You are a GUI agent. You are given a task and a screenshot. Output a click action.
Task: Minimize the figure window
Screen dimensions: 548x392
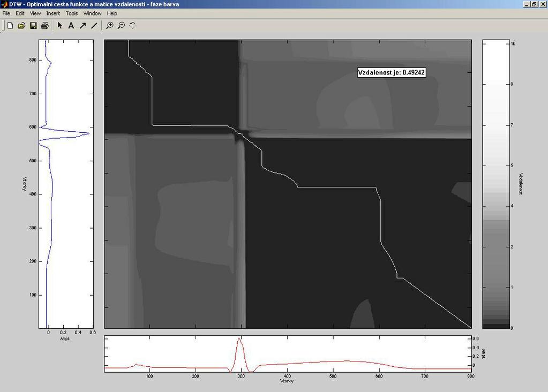tap(527, 4)
